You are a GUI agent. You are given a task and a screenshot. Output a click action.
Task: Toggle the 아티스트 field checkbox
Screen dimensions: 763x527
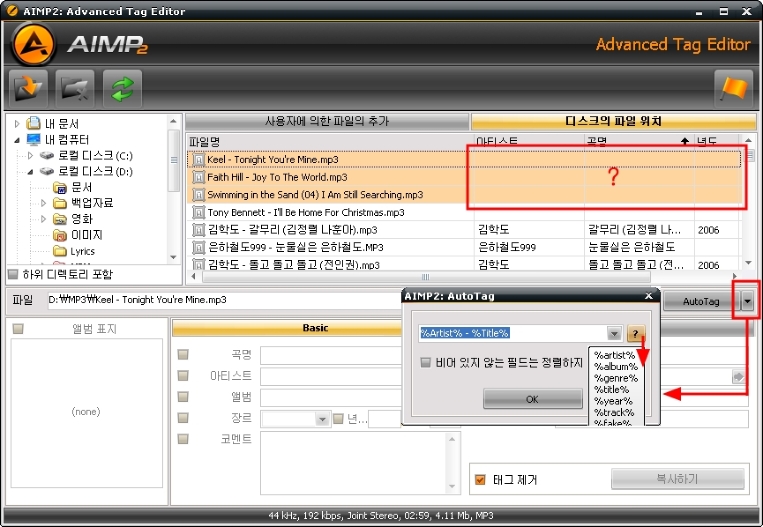click(183, 376)
